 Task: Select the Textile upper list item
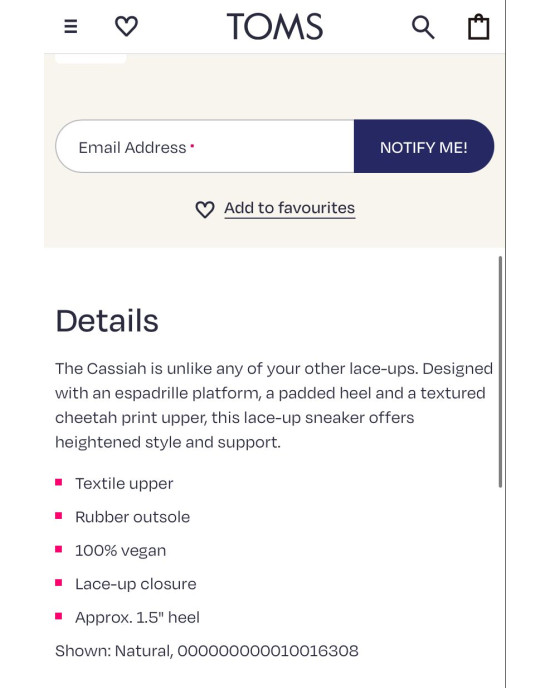tap(124, 484)
